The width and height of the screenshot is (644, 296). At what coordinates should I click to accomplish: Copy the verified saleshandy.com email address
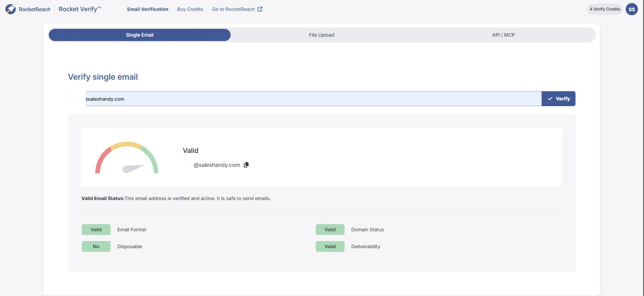coord(246,165)
